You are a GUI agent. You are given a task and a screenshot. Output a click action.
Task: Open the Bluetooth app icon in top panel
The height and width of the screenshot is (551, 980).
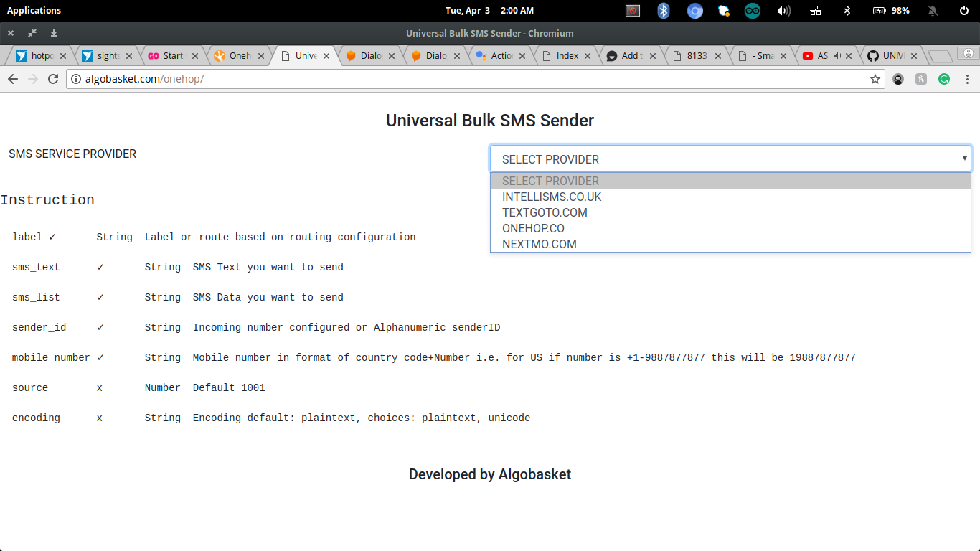pos(664,11)
